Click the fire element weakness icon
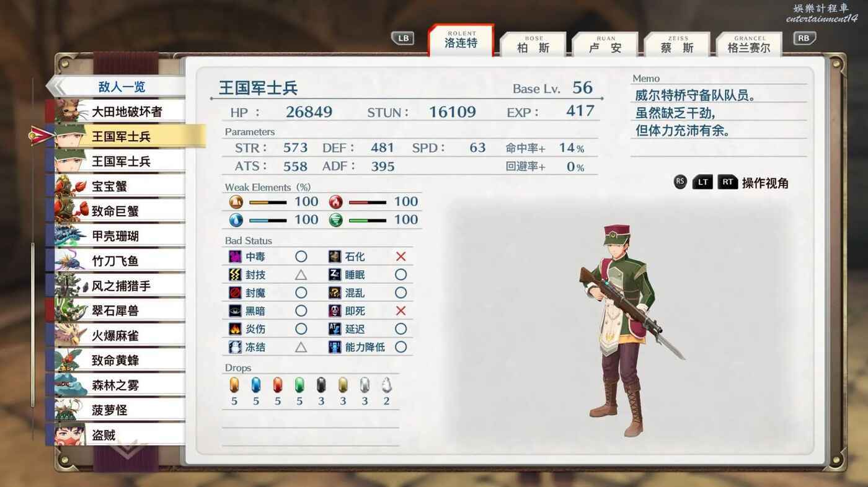Screen dimensions: 868x487 (335, 201)
